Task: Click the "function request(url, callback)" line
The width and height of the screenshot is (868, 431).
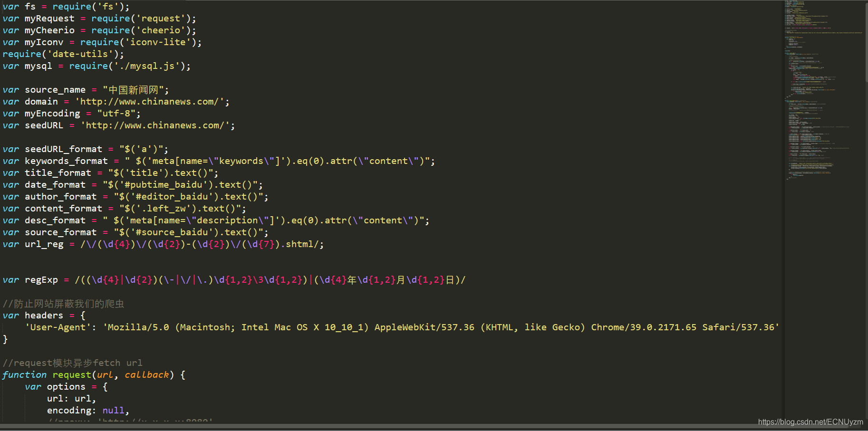Action: [94, 375]
